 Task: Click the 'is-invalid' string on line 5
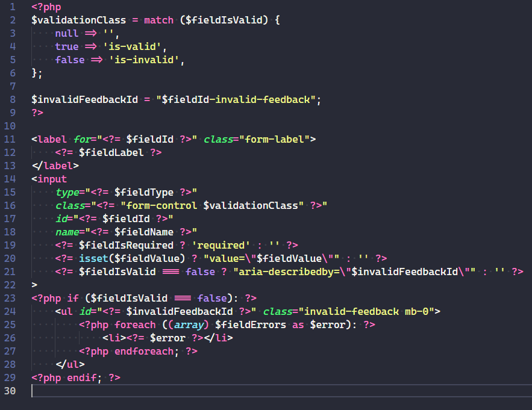tap(144, 60)
